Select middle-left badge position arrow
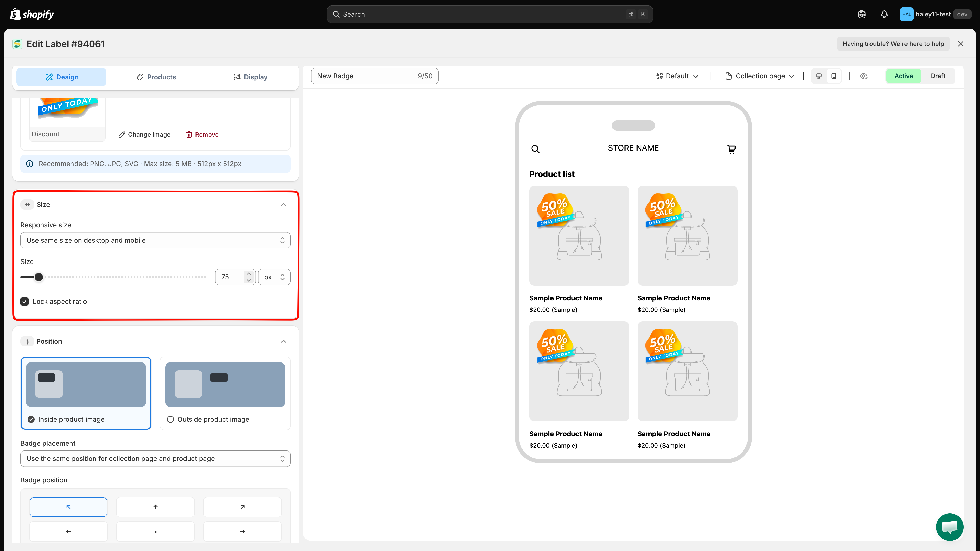The height and width of the screenshot is (551, 980). point(68,531)
